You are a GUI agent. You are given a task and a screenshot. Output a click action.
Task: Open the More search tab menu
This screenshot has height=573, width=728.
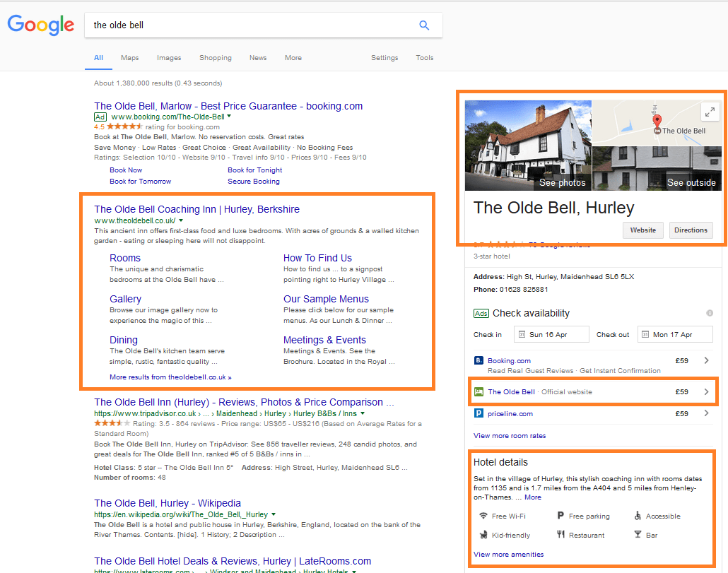click(x=293, y=57)
